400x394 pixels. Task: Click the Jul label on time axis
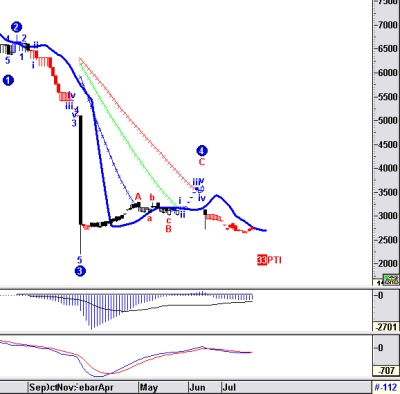(x=229, y=387)
